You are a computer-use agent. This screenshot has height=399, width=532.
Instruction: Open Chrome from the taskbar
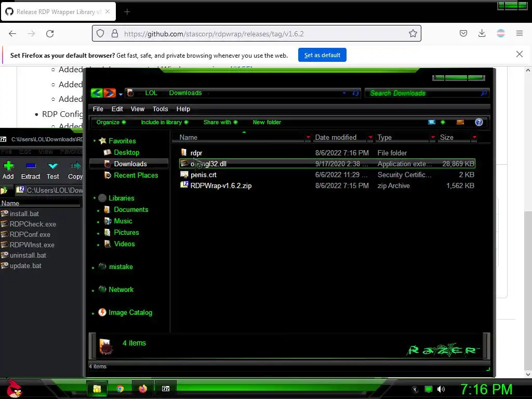pos(120,389)
